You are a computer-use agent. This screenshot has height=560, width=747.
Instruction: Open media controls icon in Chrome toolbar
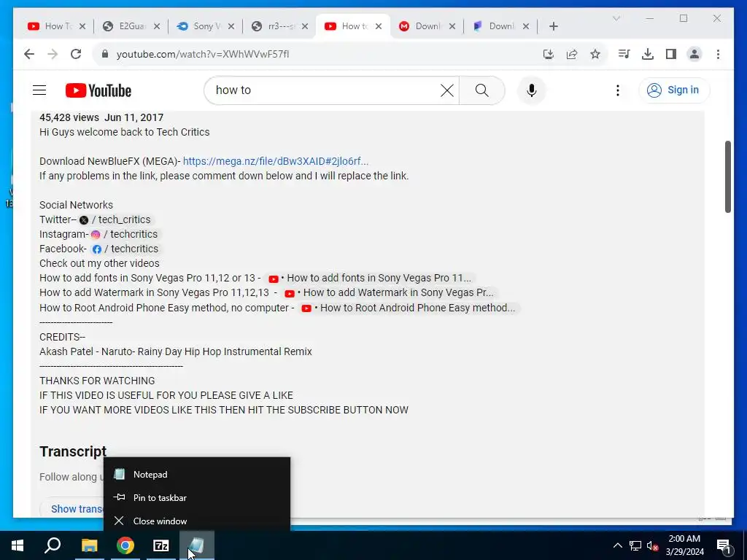624,54
